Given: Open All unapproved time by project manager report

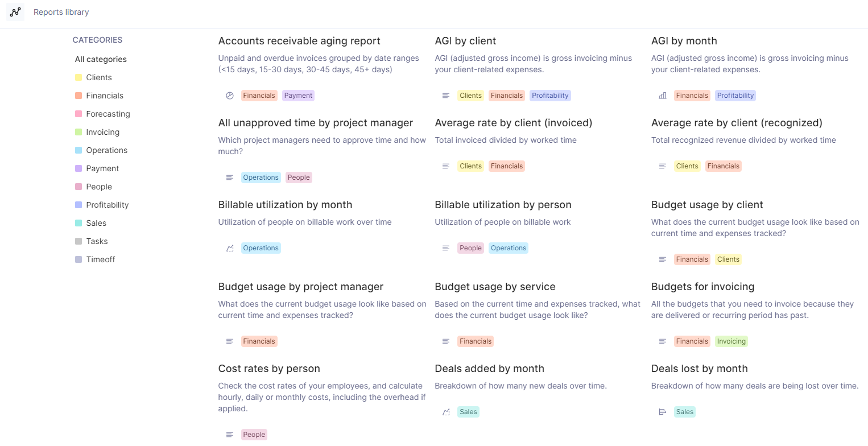Looking at the screenshot, I should tap(315, 123).
